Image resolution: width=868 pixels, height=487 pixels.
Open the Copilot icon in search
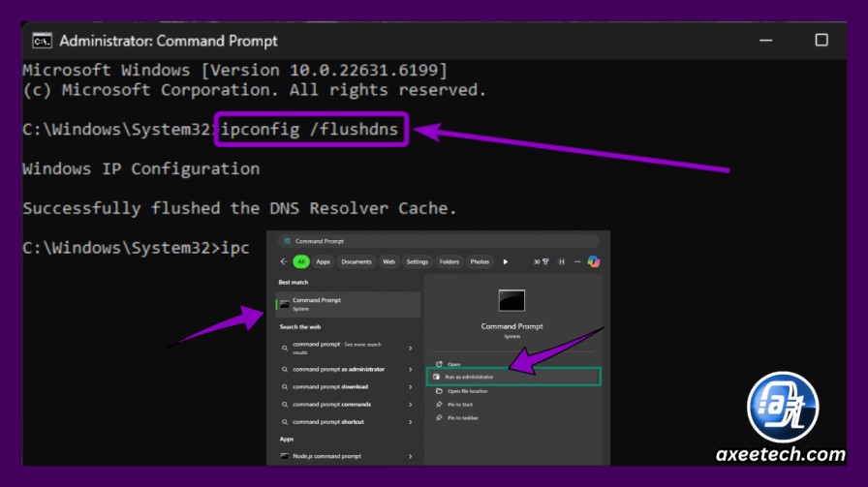594,261
